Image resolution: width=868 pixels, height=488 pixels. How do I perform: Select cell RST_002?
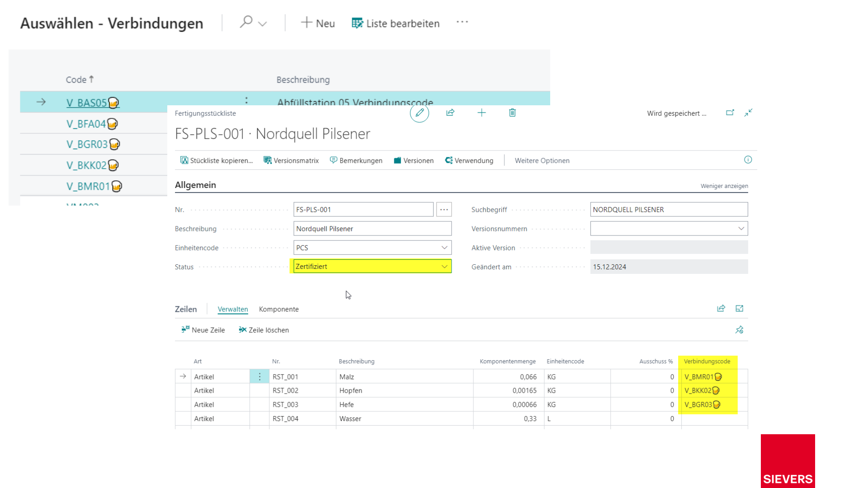tap(302, 390)
